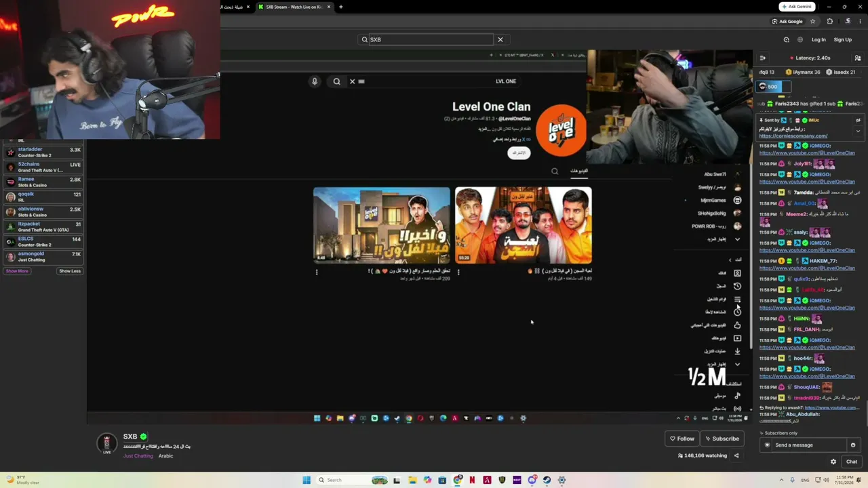The image size is (868, 488).
Task: Open the Ask Gemini button
Action: (797, 7)
